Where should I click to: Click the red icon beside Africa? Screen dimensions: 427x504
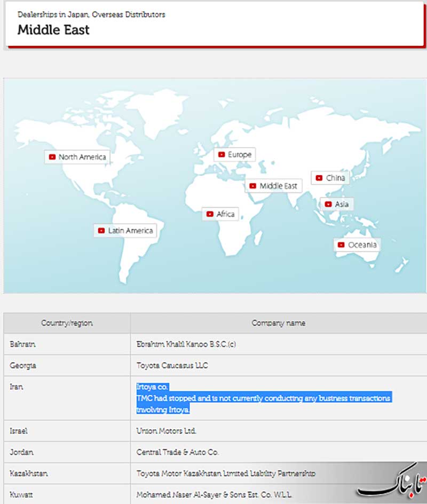[x=210, y=214]
